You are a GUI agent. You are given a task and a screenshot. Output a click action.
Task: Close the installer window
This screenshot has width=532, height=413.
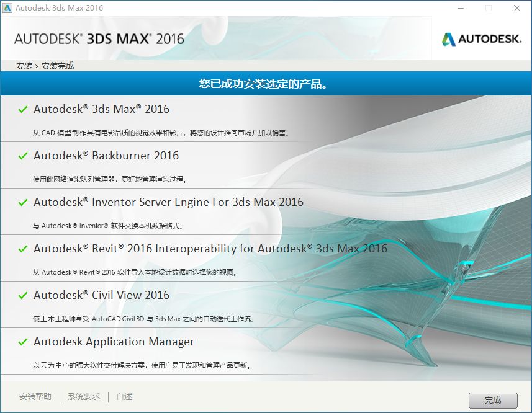click(516, 8)
